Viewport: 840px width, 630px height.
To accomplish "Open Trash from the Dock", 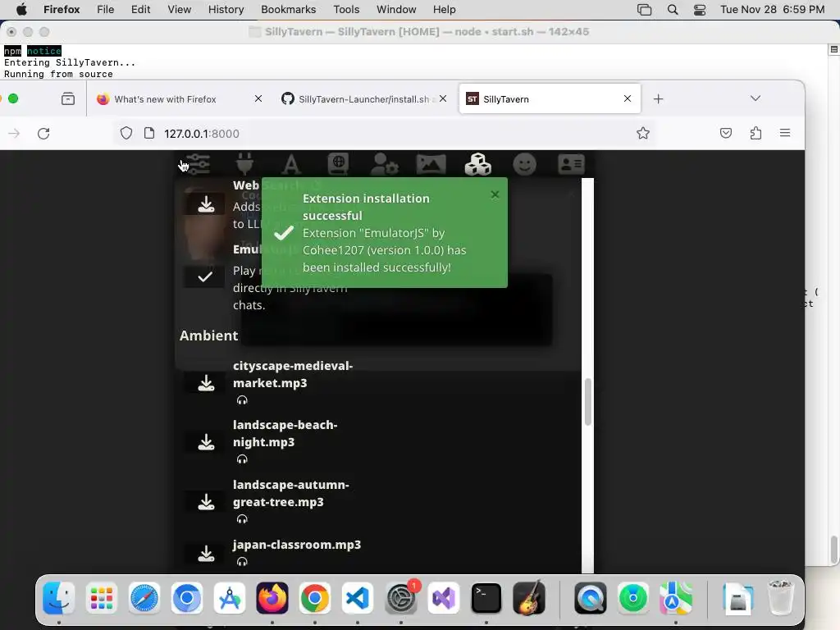I will (x=781, y=598).
